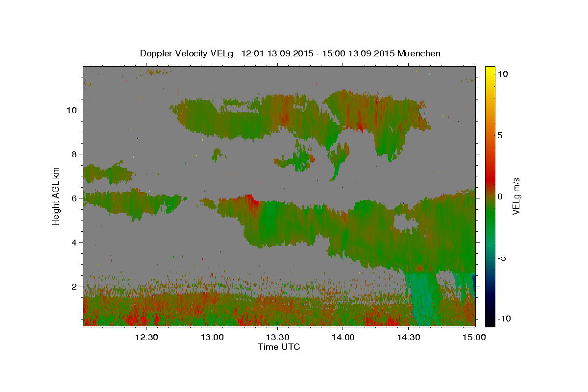The width and height of the screenshot is (588, 392).
Task: Click the height axis label 10
Action: tap(73, 110)
